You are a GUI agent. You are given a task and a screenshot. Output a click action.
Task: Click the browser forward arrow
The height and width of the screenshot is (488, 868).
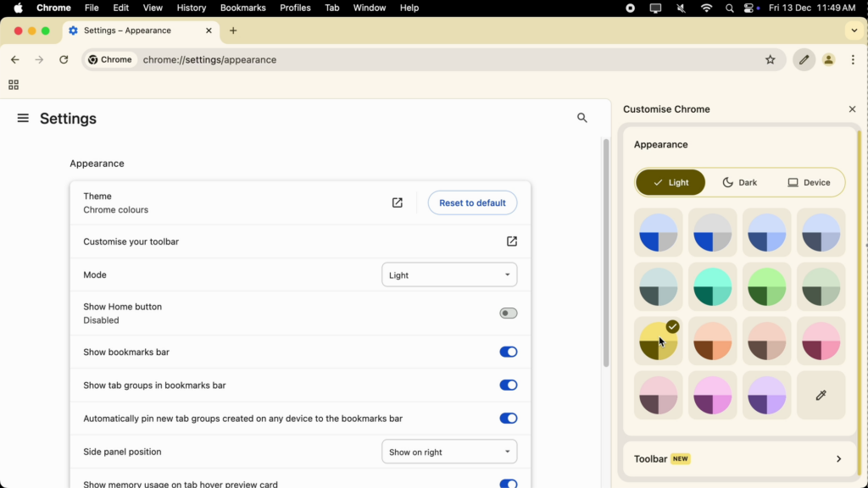click(39, 60)
